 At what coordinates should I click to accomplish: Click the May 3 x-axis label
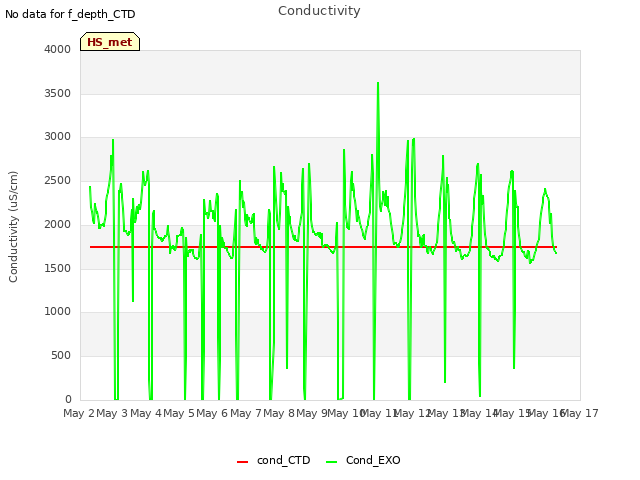pyautogui.click(x=112, y=413)
